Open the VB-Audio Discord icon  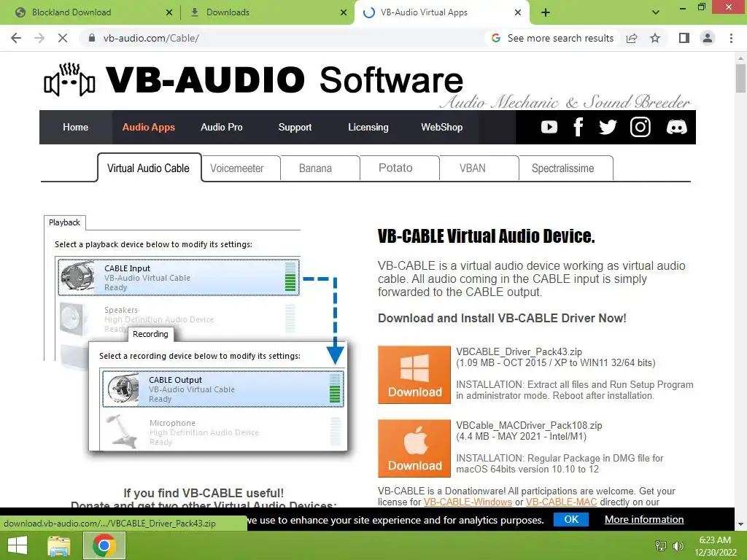point(676,127)
